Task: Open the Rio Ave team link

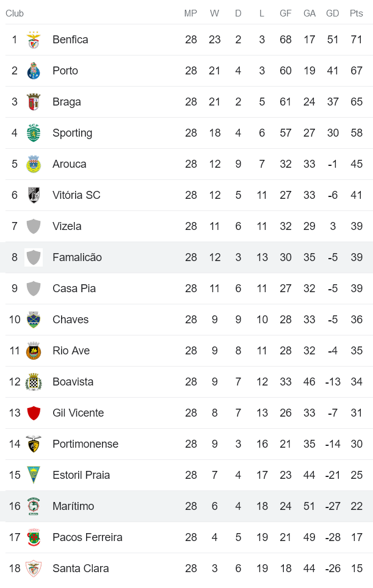Action: pyautogui.click(x=71, y=351)
